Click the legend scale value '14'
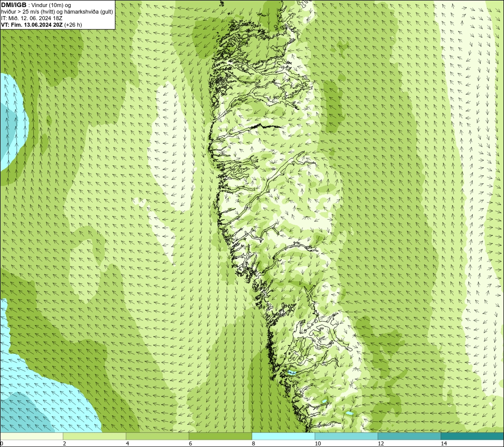The width and height of the screenshot is (504, 447). [x=444, y=443]
